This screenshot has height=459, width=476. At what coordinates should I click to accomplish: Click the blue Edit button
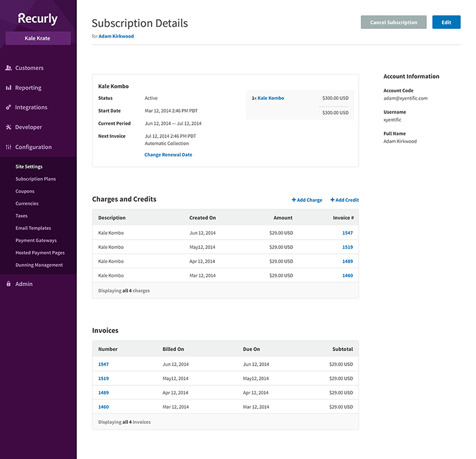point(446,22)
